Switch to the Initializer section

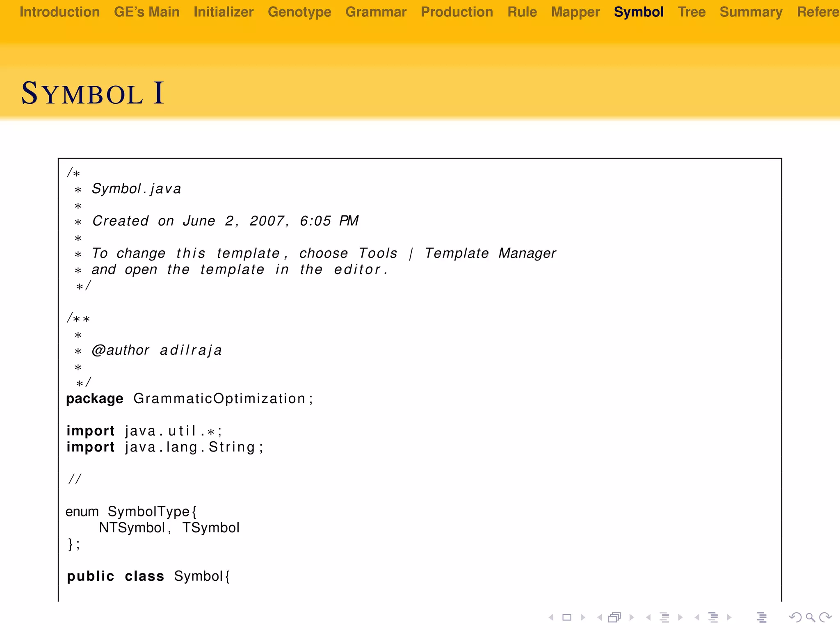tap(224, 12)
